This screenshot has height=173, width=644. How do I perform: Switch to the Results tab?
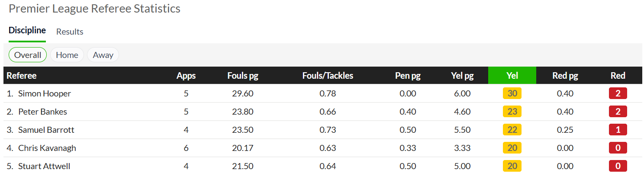[70, 32]
